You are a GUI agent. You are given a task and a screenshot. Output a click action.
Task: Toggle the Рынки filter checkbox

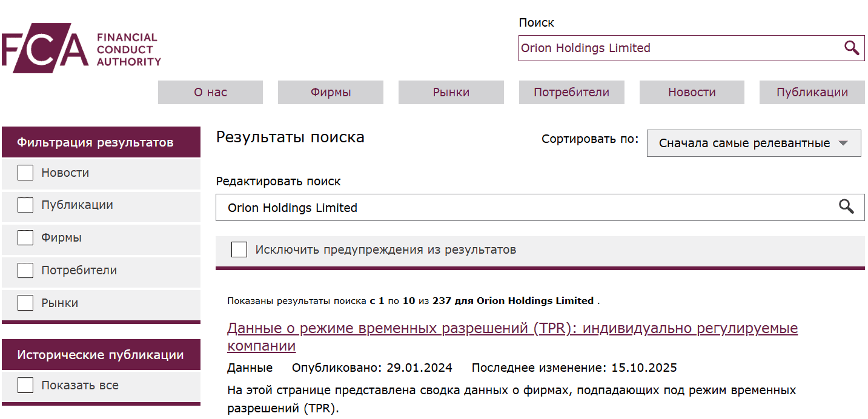tap(25, 303)
